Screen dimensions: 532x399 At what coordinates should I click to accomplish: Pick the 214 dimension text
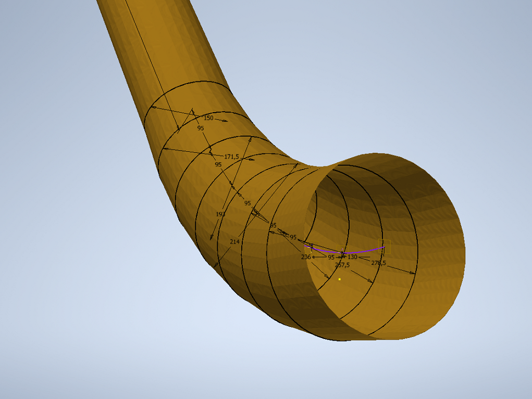coord(234,241)
